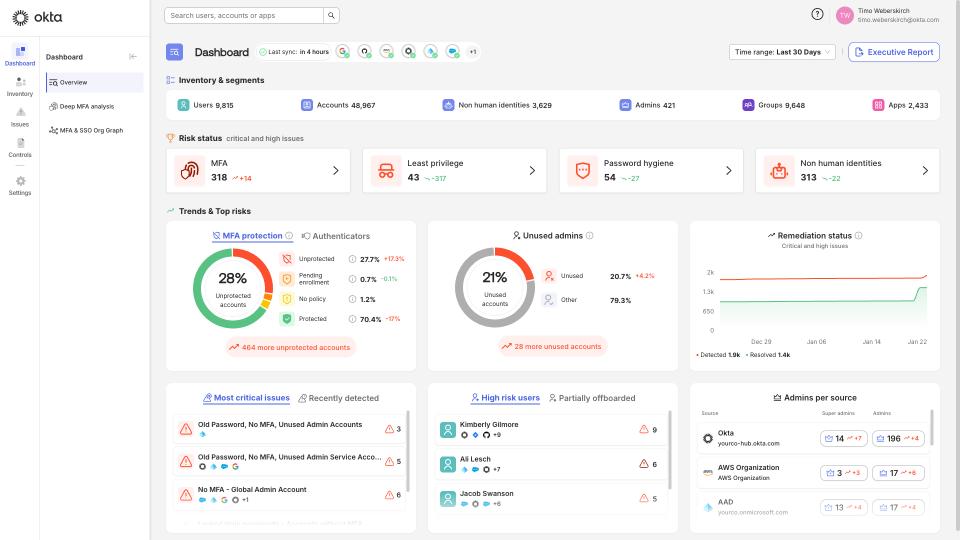Expand the Least privilege card chevron
The width and height of the screenshot is (960, 540).
pyautogui.click(x=532, y=171)
